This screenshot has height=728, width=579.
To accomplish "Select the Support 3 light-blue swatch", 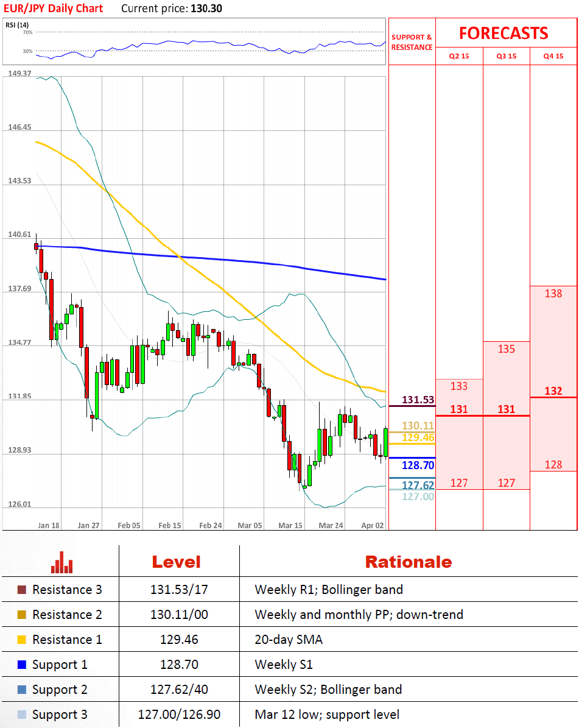I will point(22,715).
